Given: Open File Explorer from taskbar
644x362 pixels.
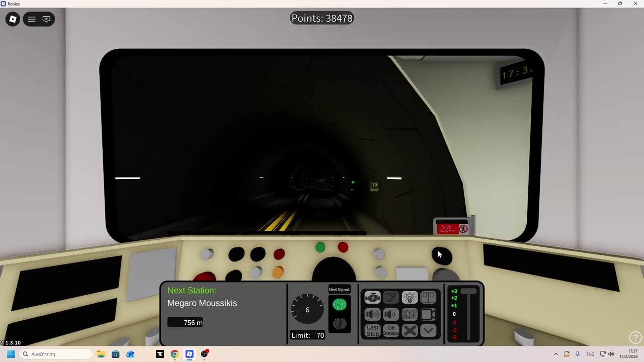Looking at the screenshot, I should point(101,354).
